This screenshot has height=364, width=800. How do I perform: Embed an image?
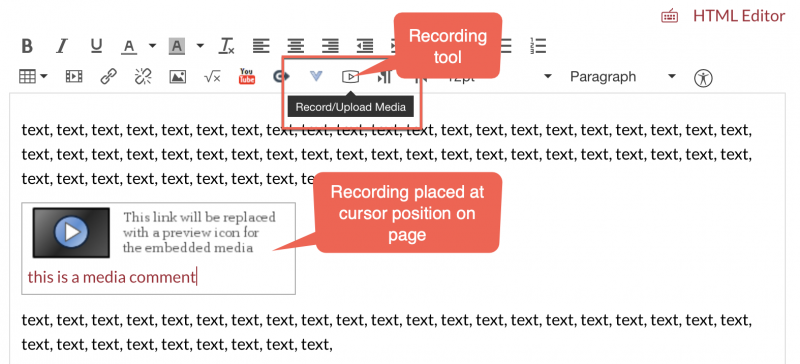pos(178,77)
